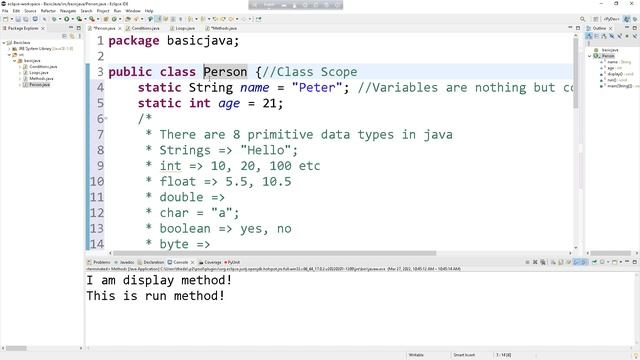The height and width of the screenshot is (360, 640).
Task: Collapse the comment fold at line 6
Action: (106, 119)
